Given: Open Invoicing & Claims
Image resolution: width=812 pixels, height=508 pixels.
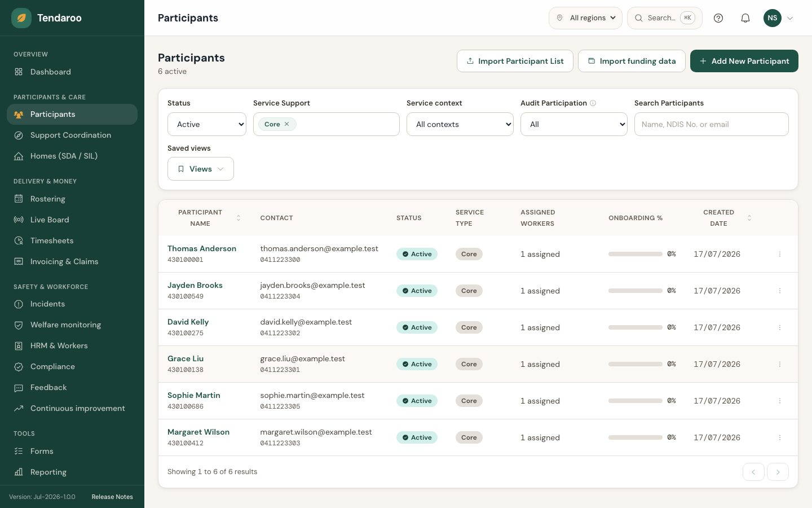Looking at the screenshot, I should point(72,261).
